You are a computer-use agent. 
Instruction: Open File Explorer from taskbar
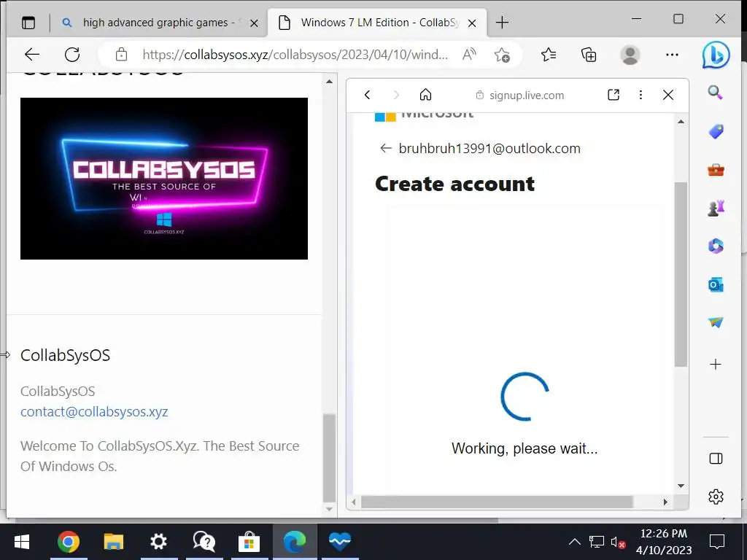point(113,542)
